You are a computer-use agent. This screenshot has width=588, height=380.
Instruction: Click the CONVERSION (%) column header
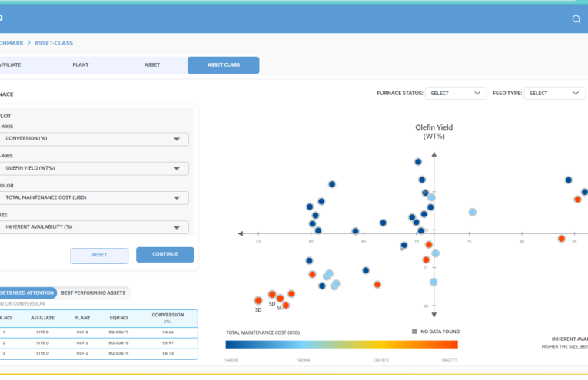point(168,318)
